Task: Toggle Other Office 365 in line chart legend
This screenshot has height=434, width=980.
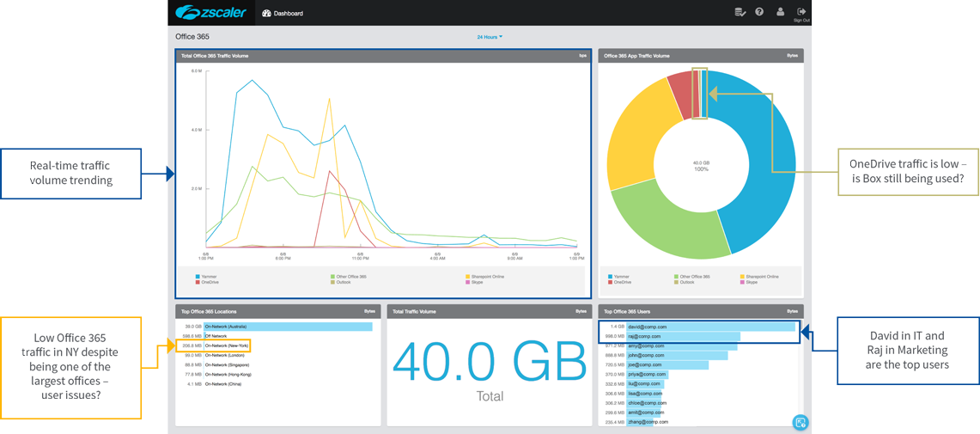Action: click(x=349, y=276)
